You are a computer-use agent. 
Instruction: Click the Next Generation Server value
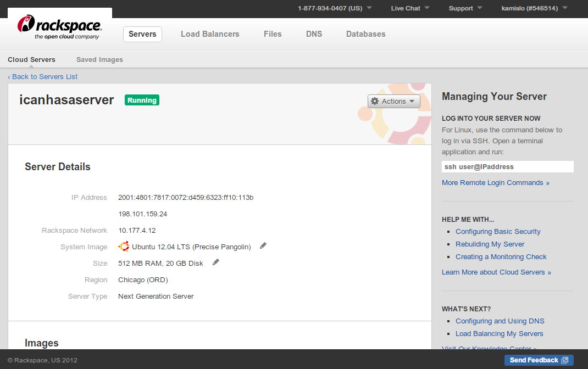[156, 297]
